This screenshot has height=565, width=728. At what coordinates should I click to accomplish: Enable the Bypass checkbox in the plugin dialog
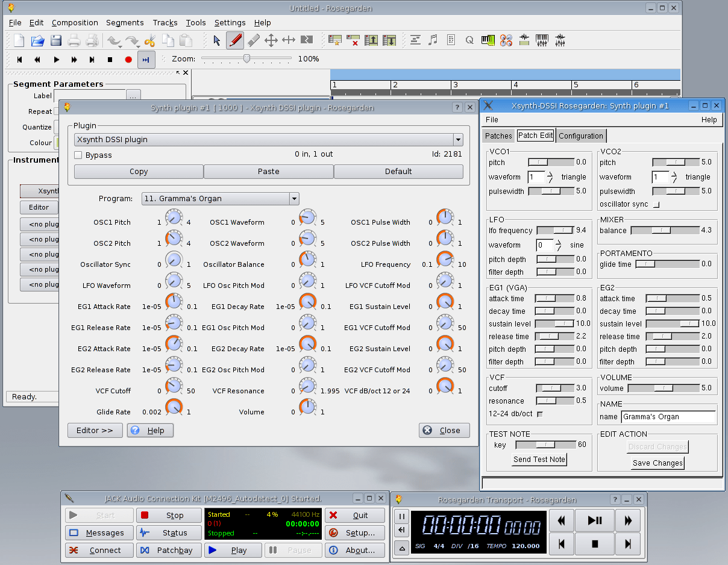tap(78, 155)
